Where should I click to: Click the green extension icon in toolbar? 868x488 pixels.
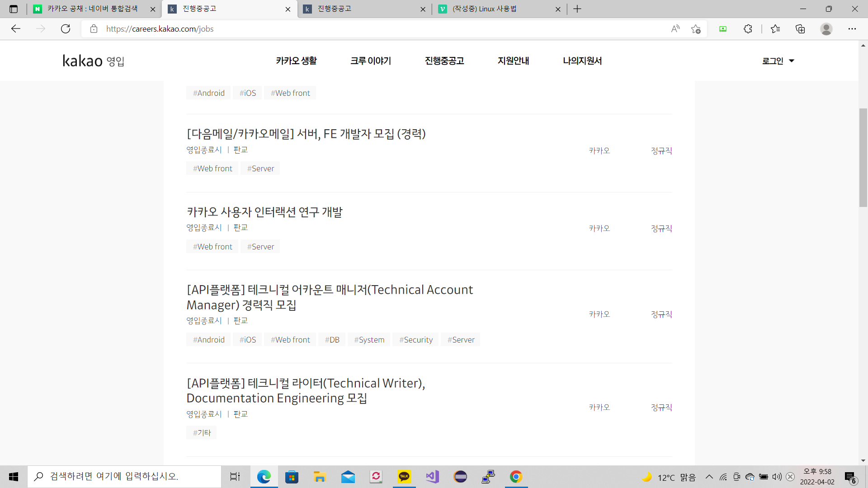[x=723, y=29]
